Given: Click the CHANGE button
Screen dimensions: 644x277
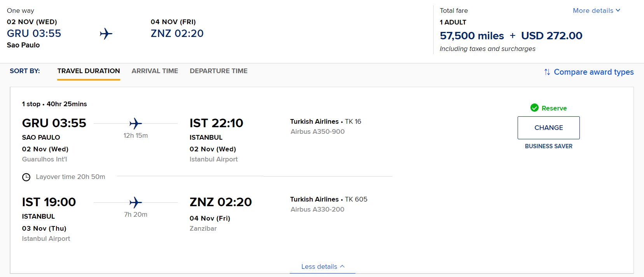Looking at the screenshot, I should click(548, 128).
